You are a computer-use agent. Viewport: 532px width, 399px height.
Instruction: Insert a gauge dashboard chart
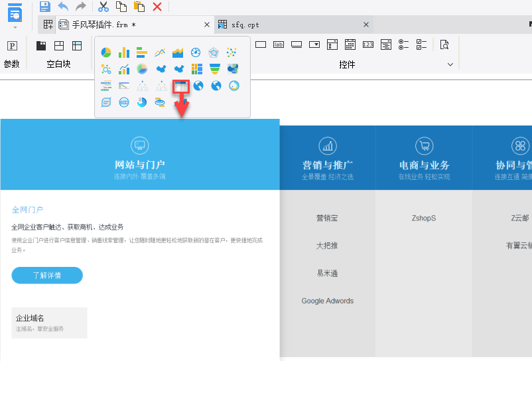click(196, 52)
